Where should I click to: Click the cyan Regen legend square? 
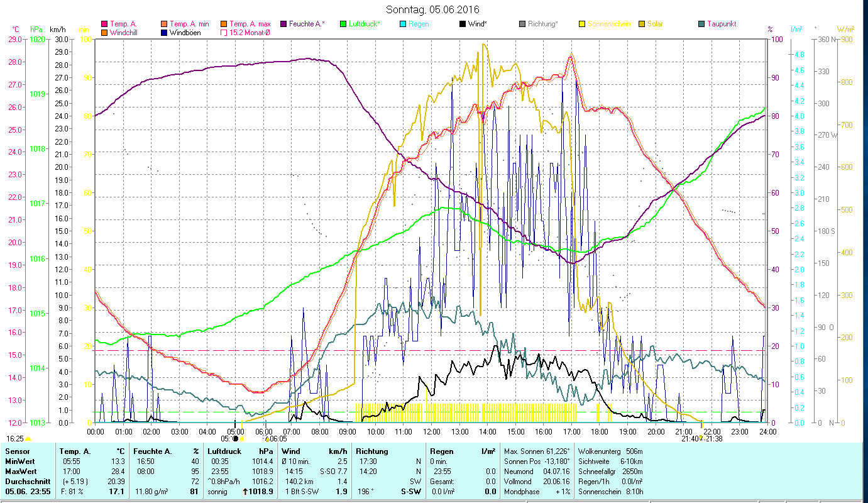pos(403,24)
